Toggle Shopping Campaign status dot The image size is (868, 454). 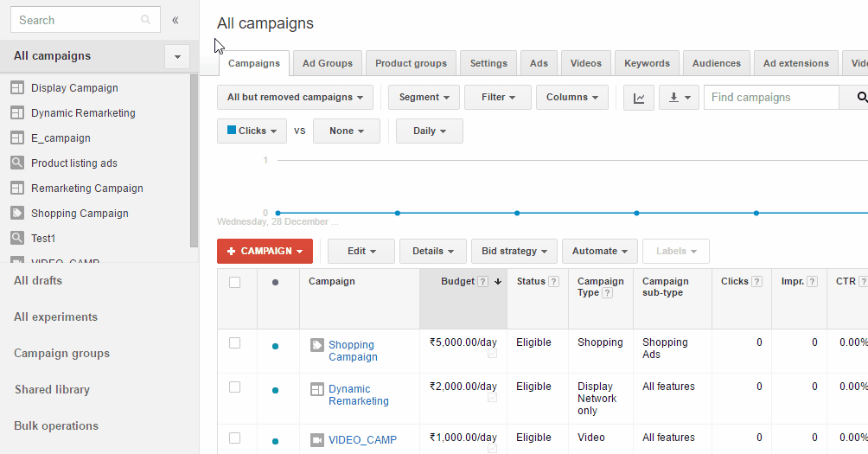[275, 347]
